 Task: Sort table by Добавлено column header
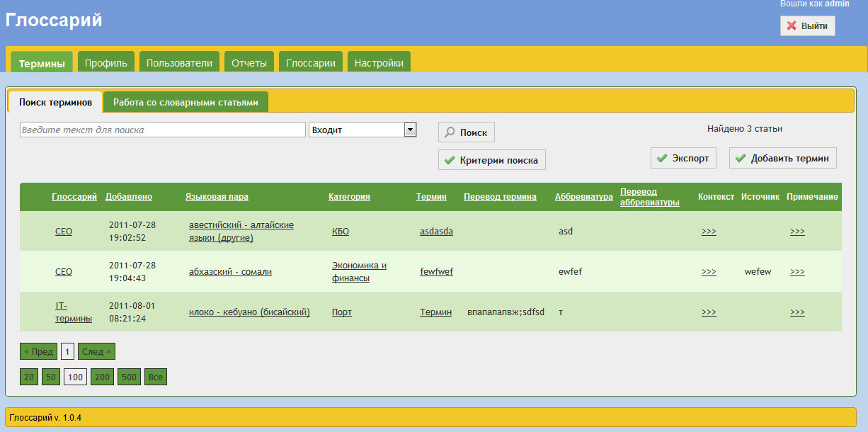pos(129,197)
